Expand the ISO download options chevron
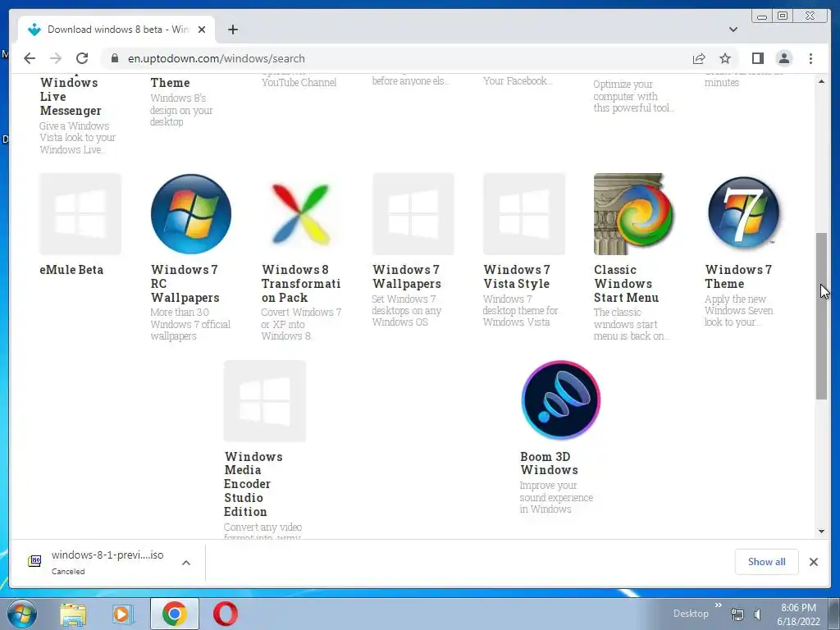This screenshot has width=840, height=630. point(186,563)
